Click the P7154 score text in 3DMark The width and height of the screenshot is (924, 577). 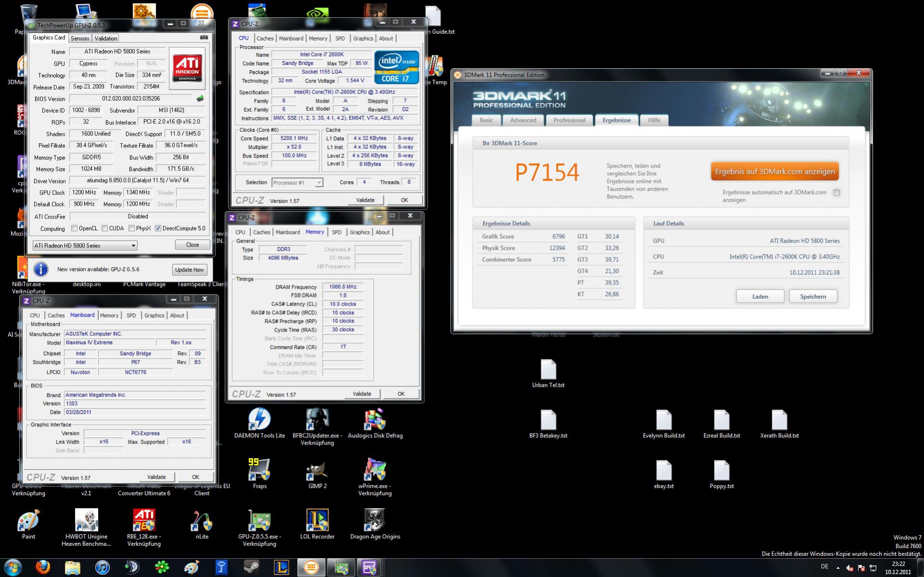[547, 172]
